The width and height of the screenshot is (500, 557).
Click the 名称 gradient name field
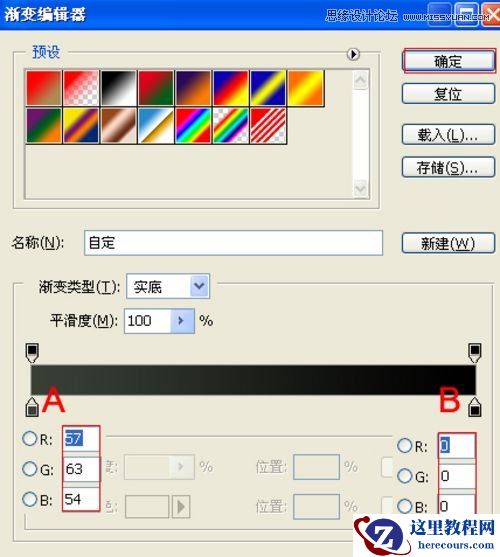point(233,243)
